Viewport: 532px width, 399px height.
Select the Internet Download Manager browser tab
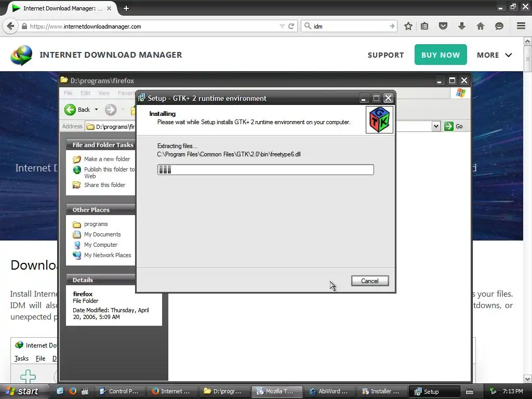tap(61, 8)
